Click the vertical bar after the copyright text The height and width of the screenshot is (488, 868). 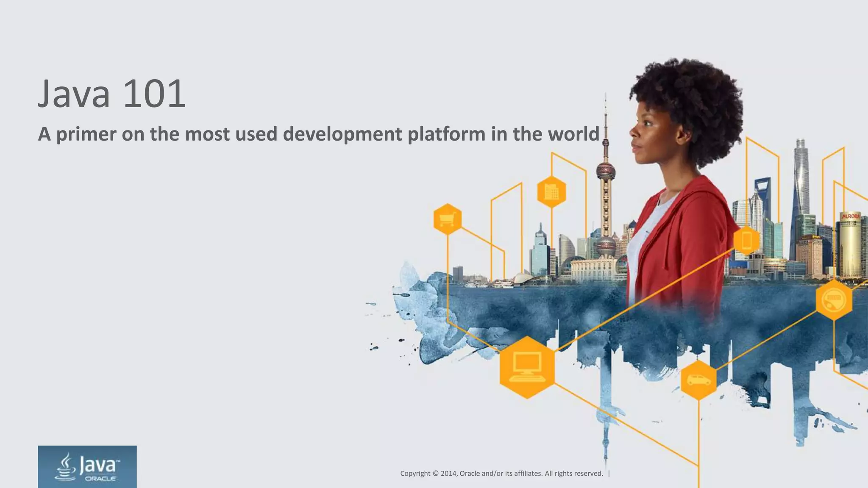pos(609,473)
